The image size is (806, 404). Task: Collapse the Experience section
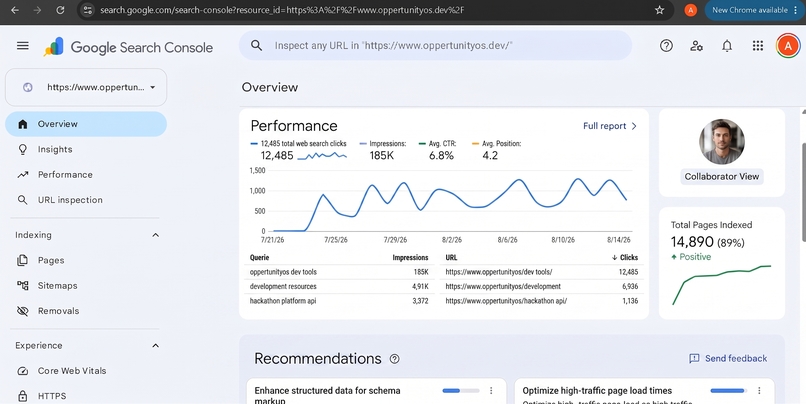[156, 346]
